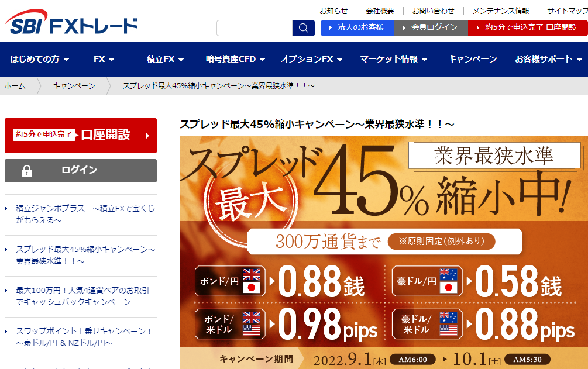
Task: Click the UK-US flag icon for ポンド/米ドル
Action: [251, 323]
